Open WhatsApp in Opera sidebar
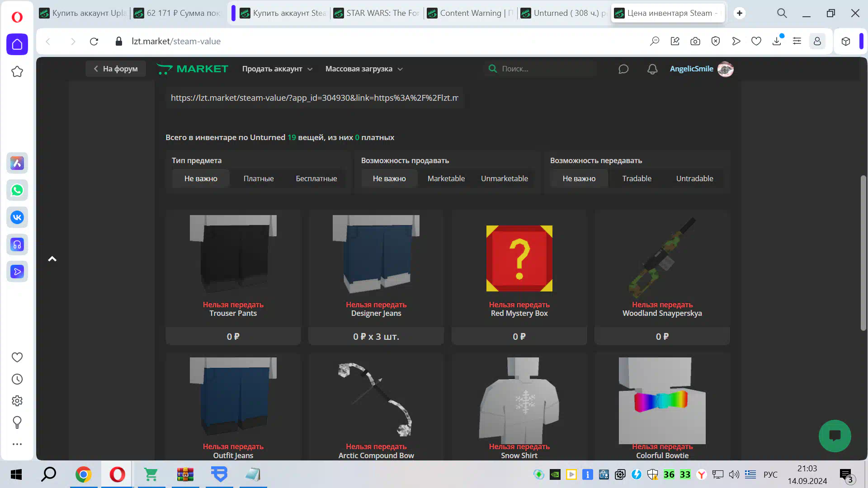The height and width of the screenshot is (488, 868). 17,190
